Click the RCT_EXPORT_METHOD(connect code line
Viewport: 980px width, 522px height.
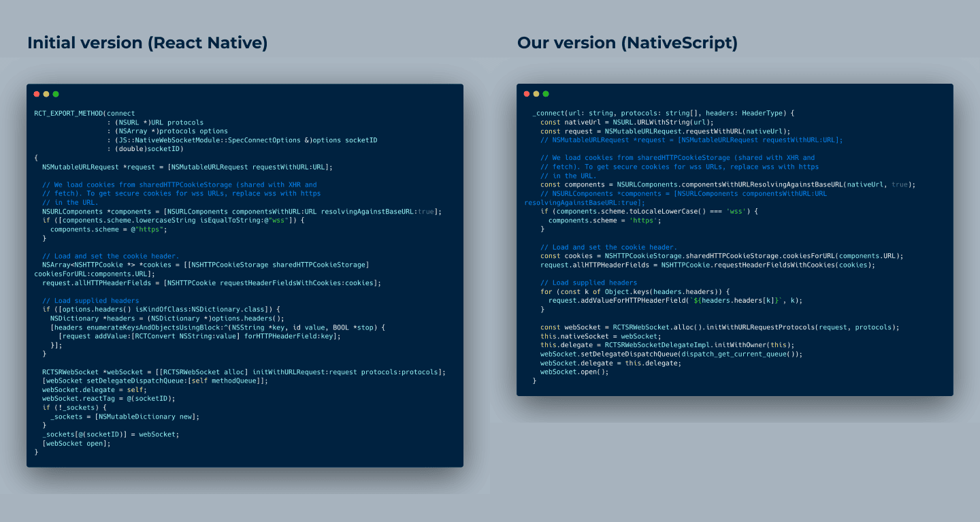click(84, 114)
